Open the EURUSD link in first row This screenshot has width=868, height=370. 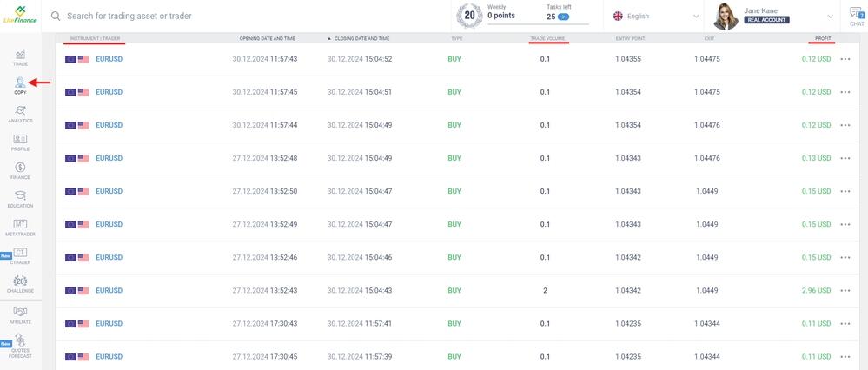109,59
